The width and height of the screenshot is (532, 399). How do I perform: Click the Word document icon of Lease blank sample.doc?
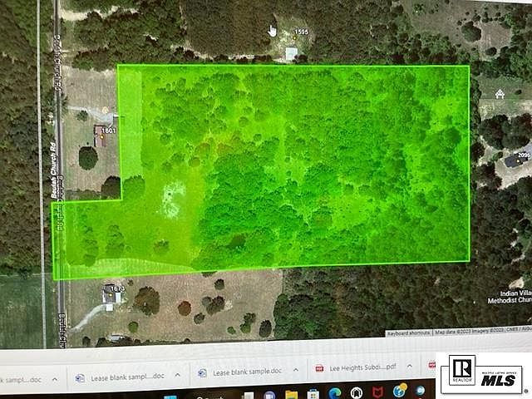click(x=202, y=373)
